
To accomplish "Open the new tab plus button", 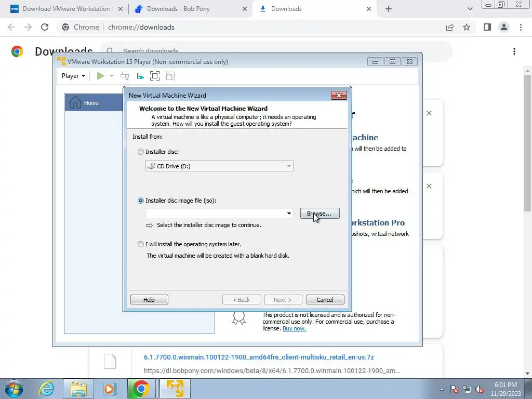I will point(389,9).
